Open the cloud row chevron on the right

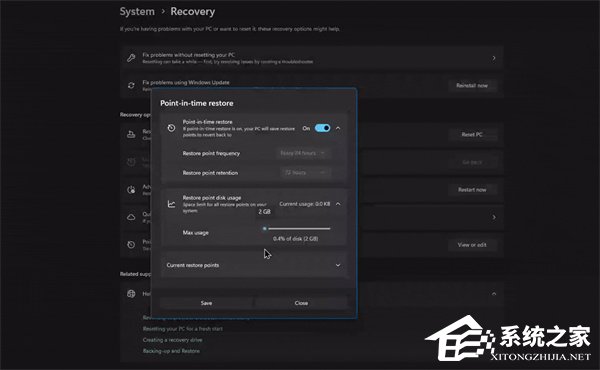click(494, 217)
